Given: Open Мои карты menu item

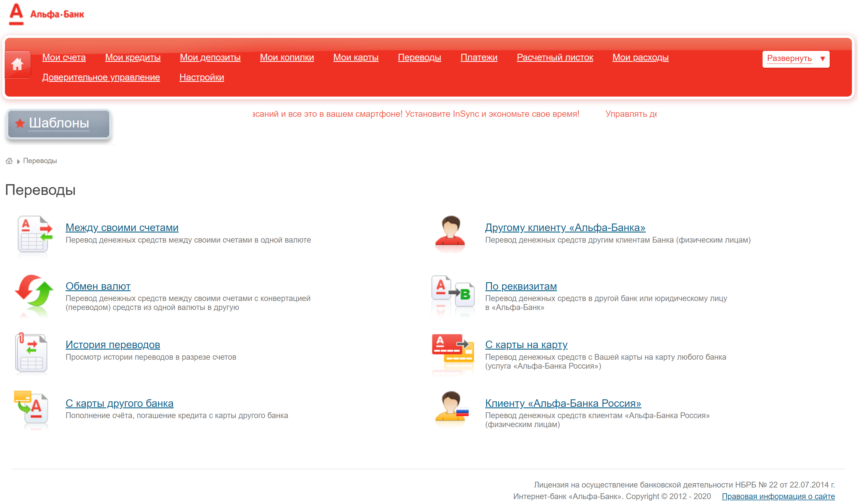Looking at the screenshot, I should 356,58.
